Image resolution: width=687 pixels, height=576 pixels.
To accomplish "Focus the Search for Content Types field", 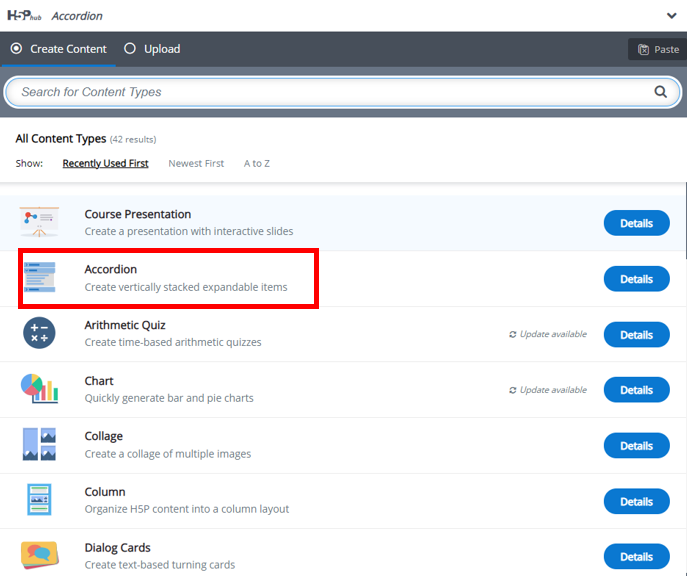I will 330,92.
